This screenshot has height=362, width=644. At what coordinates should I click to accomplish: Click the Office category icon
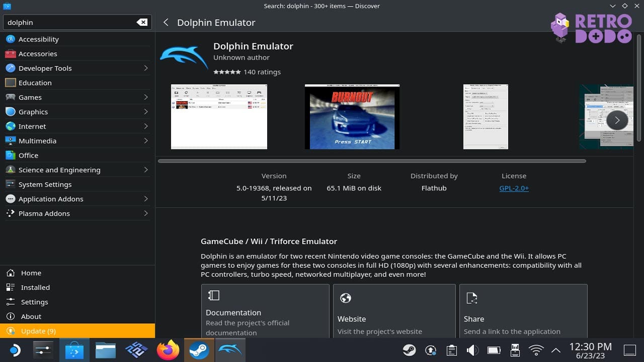(11, 155)
